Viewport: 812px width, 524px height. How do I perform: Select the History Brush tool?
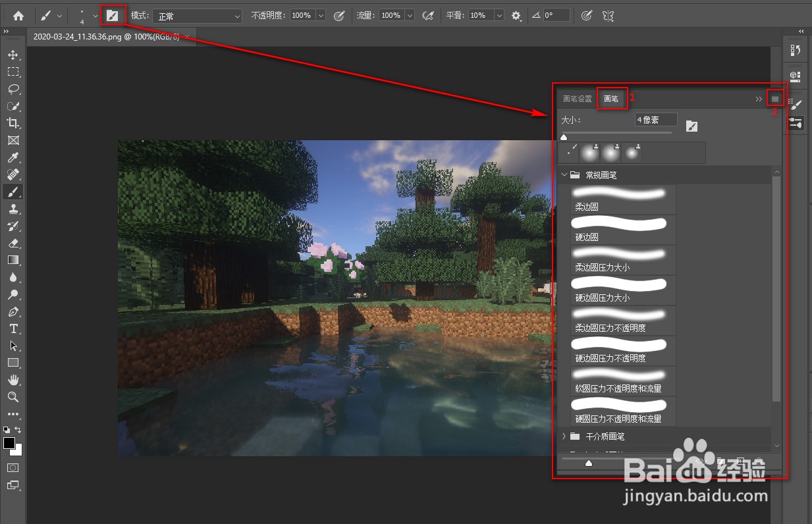[13, 226]
